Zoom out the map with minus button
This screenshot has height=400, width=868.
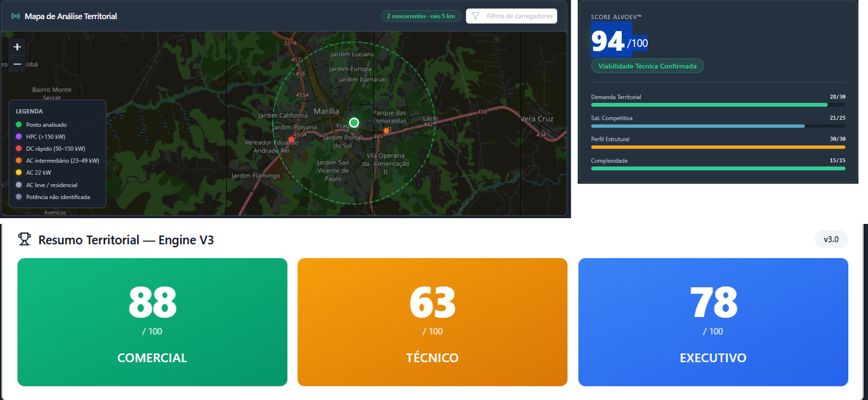pos(17,64)
